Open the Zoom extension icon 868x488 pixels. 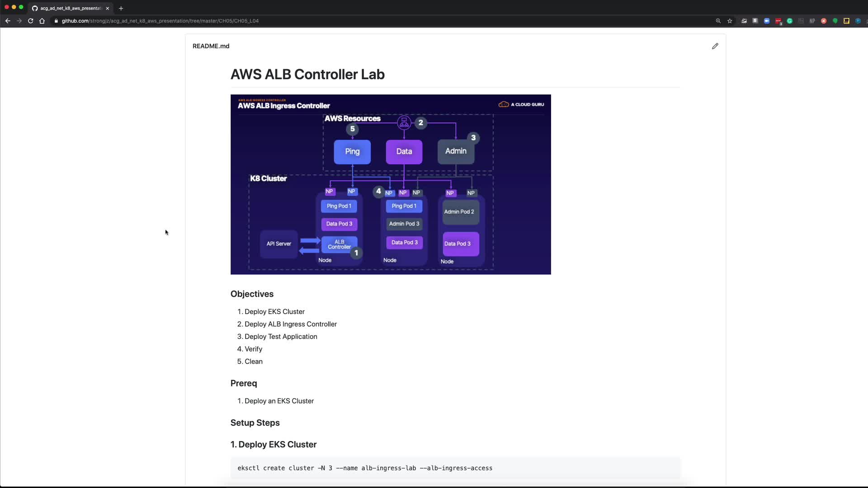[x=767, y=21]
